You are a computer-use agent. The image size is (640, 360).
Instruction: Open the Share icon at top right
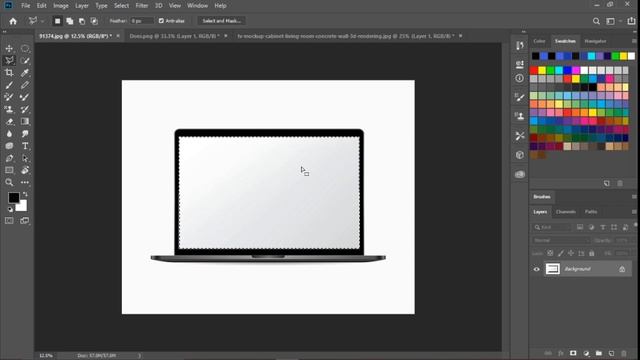coord(631,21)
